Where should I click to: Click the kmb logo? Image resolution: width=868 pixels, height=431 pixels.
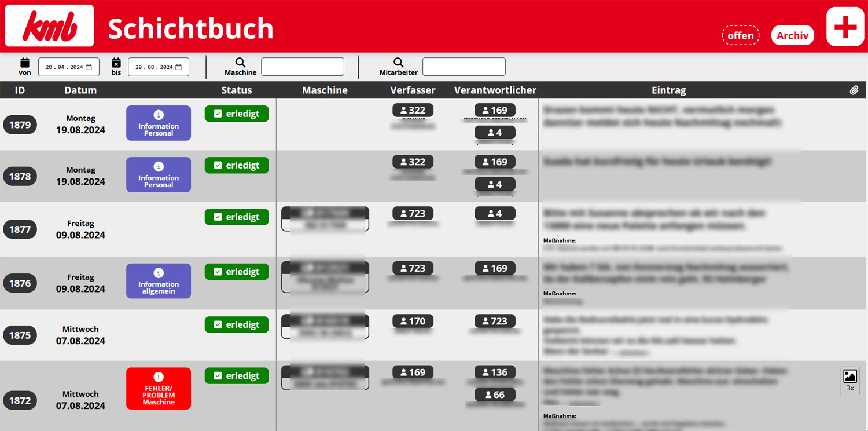tap(50, 26)
